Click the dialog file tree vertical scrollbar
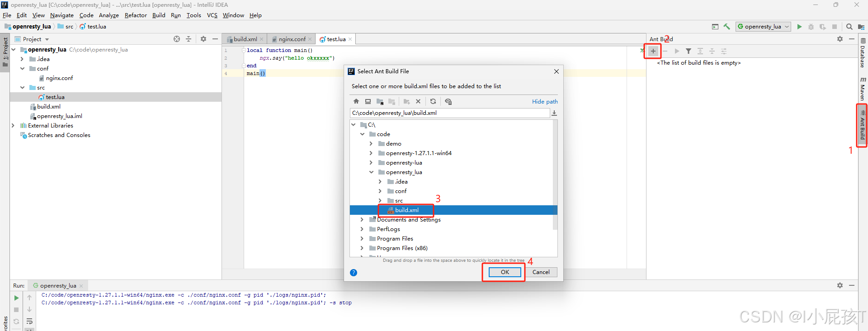This screenshot has height=331, width=868. (555, 175)
